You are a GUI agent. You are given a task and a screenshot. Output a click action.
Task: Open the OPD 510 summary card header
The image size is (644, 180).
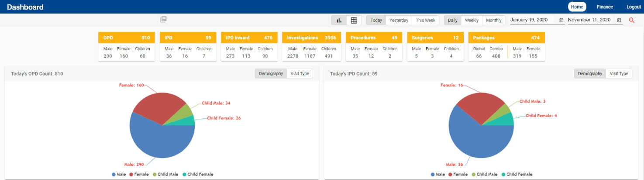(x=127, y=38)
